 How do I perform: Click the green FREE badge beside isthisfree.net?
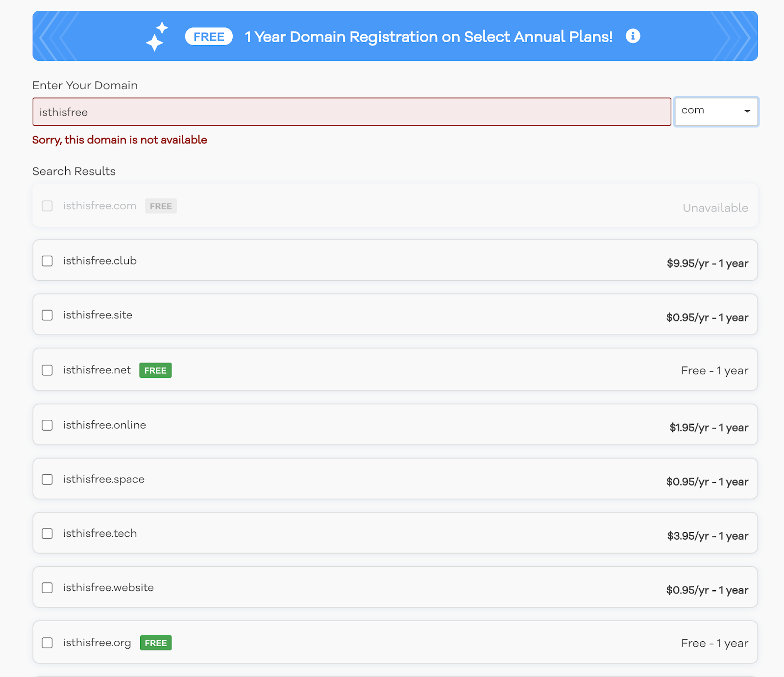(x=155, y=370)
